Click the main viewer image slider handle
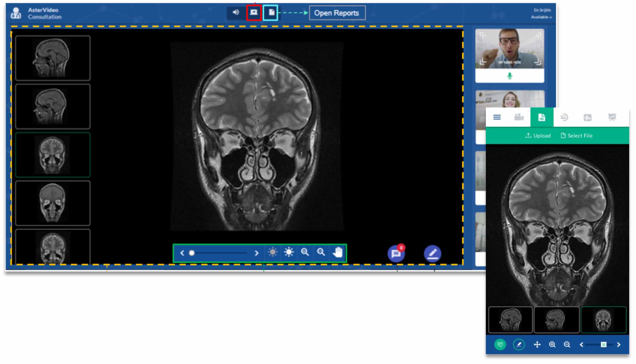 tap(192, 253)
